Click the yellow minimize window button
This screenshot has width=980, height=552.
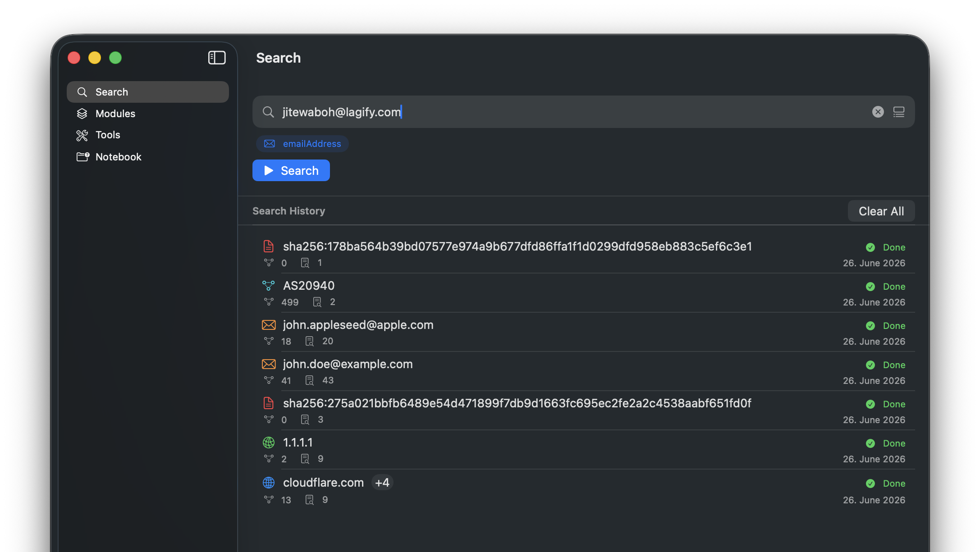pos(95,58)
